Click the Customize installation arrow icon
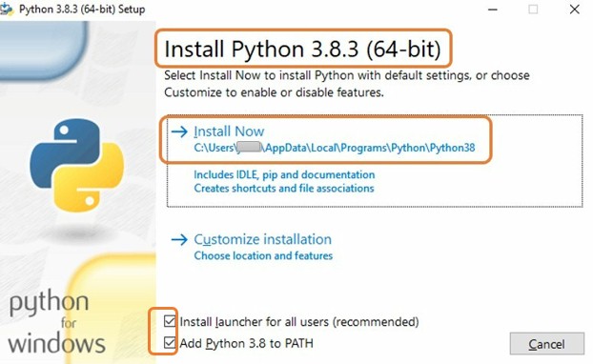 pyautogui.click(x=179, y=239)
